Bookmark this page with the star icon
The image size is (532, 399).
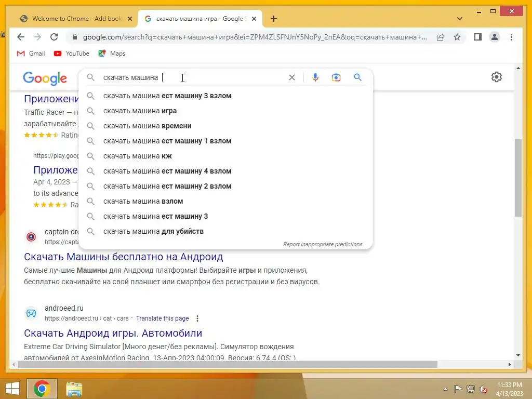[x=457, y=37]
